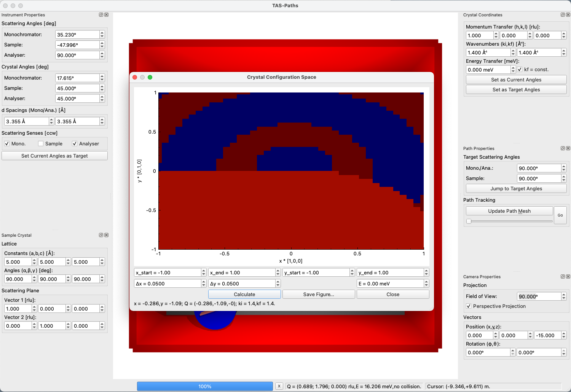Close the Instrument Properties panel
Screen dimensions: 571x392
tap(107, 15)
